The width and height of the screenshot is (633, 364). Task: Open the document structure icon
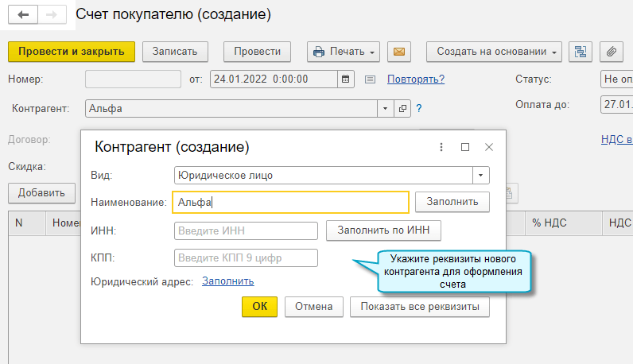(x=581, y=52)
